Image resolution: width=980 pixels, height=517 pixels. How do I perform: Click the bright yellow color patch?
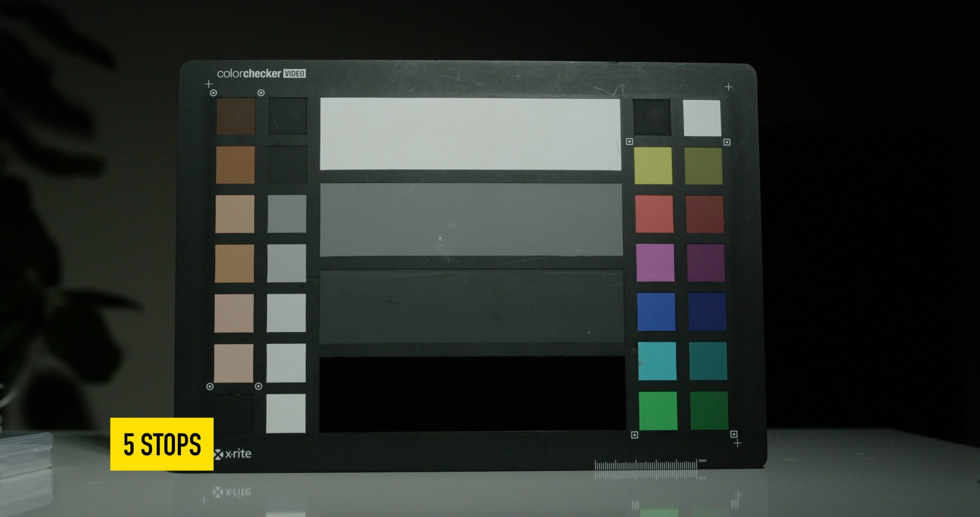[653, 165]
